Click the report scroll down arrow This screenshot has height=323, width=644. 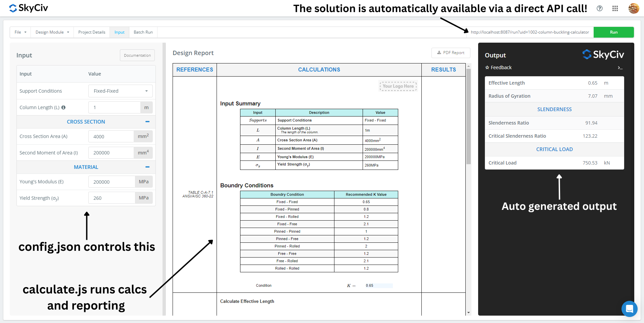click(x=468, y=313)
